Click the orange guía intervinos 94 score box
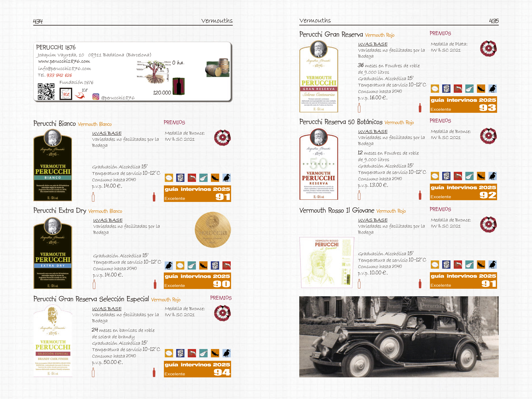Image resolution: width=532 pixels, height=399 pixels. [197, 369]
